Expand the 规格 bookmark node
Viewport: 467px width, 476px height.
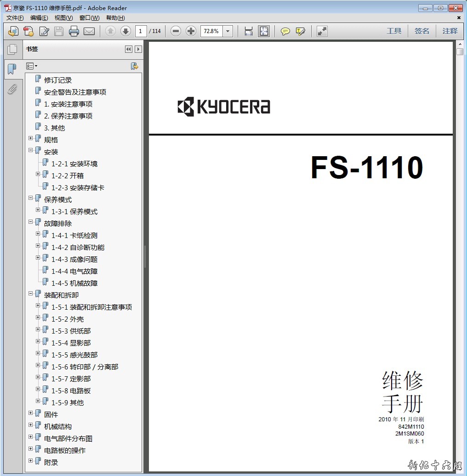tap(31, 138)
